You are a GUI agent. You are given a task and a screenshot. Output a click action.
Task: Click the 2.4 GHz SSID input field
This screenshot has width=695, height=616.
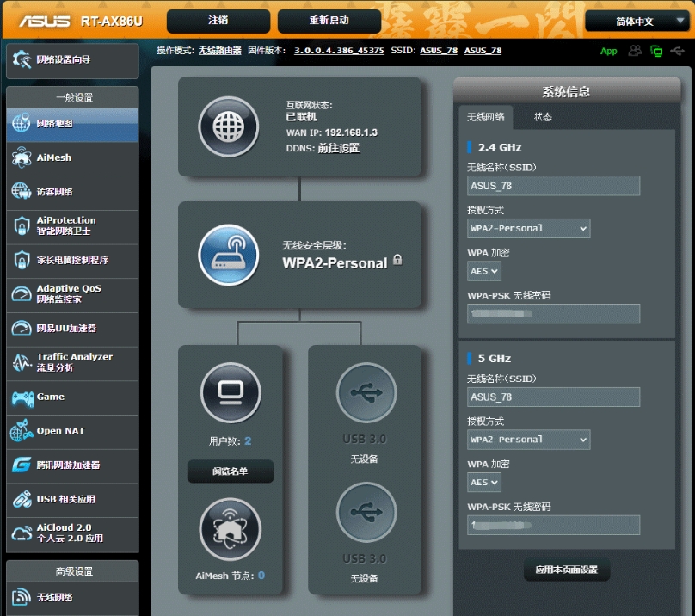(x=553, y=186)
